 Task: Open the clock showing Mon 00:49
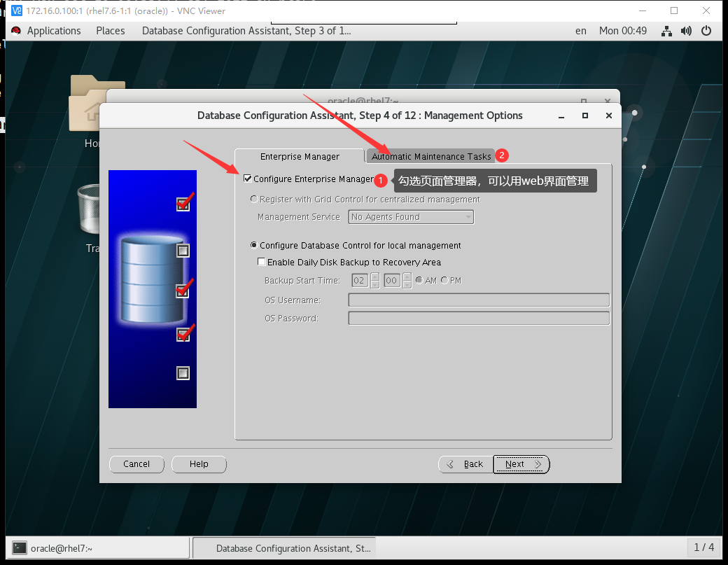tap(622, 31)
